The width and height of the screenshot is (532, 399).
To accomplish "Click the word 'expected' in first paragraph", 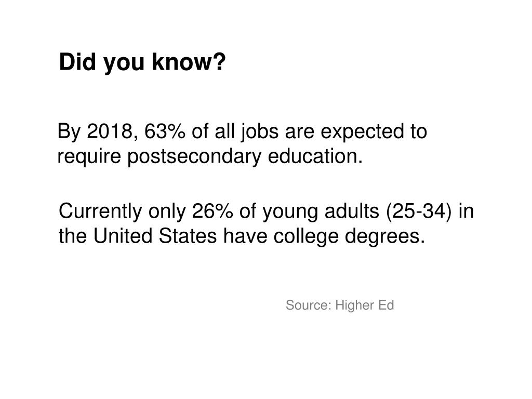I will (x=362, y=132).
